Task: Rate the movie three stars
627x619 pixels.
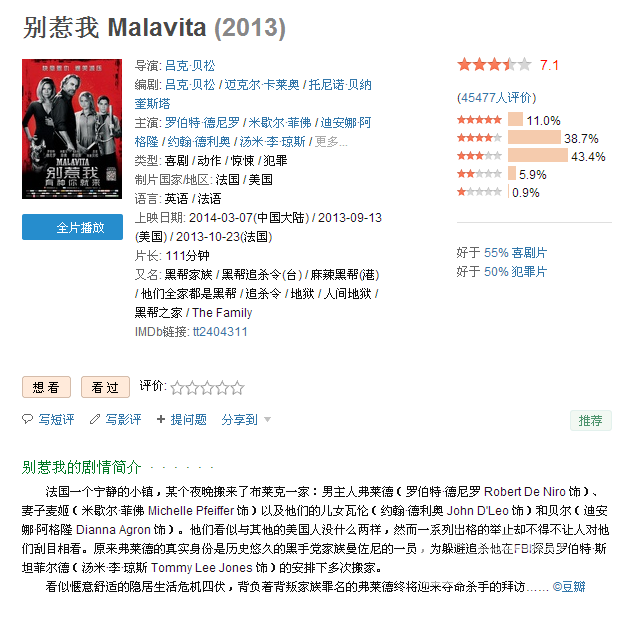Action: coord(207,388)
